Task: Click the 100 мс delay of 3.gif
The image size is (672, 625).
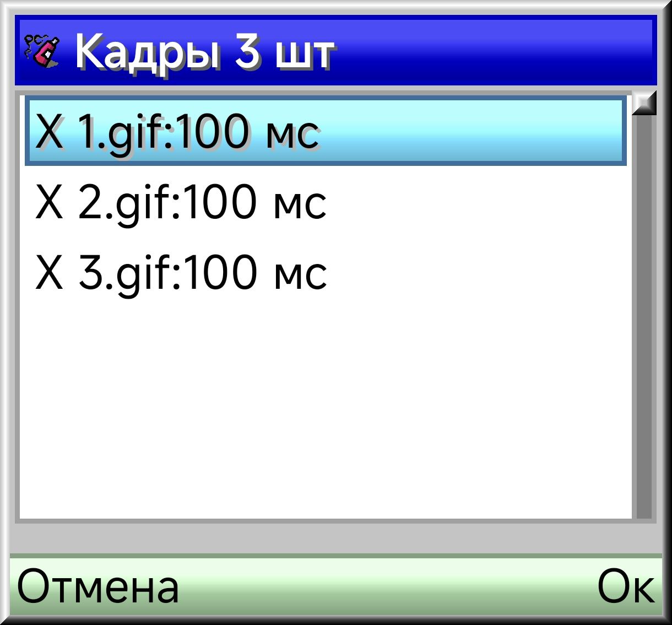Action: click(254, 273)
